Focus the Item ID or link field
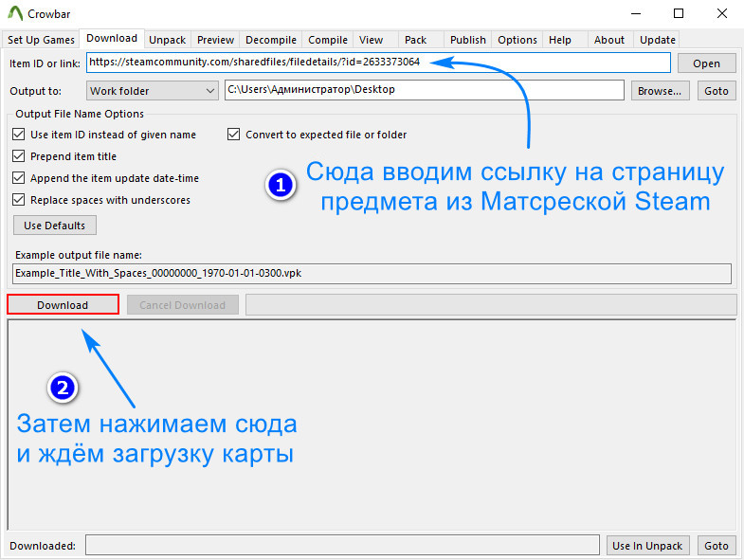This screenshot has width=744, height=560. click(378, 63)
